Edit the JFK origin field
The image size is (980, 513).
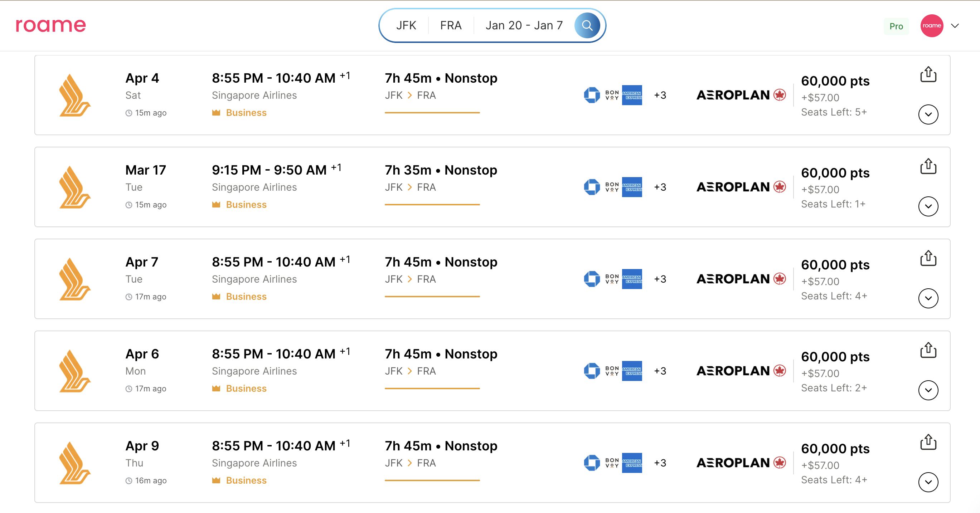tap(406, 25)
